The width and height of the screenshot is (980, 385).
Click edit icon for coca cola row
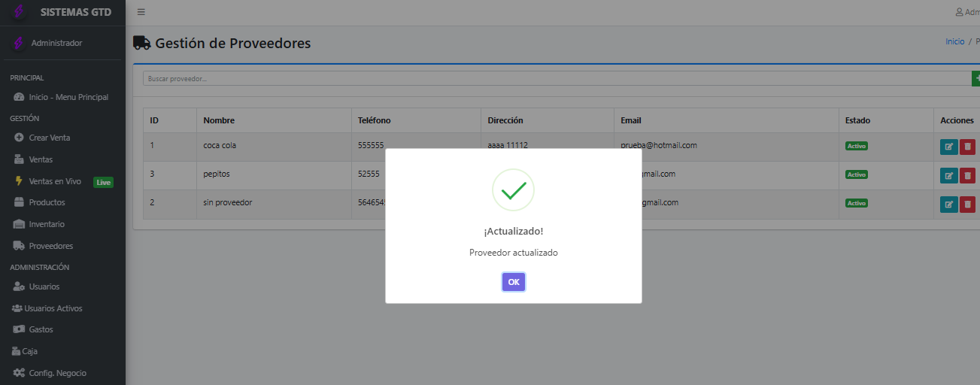tap(948, 147)
